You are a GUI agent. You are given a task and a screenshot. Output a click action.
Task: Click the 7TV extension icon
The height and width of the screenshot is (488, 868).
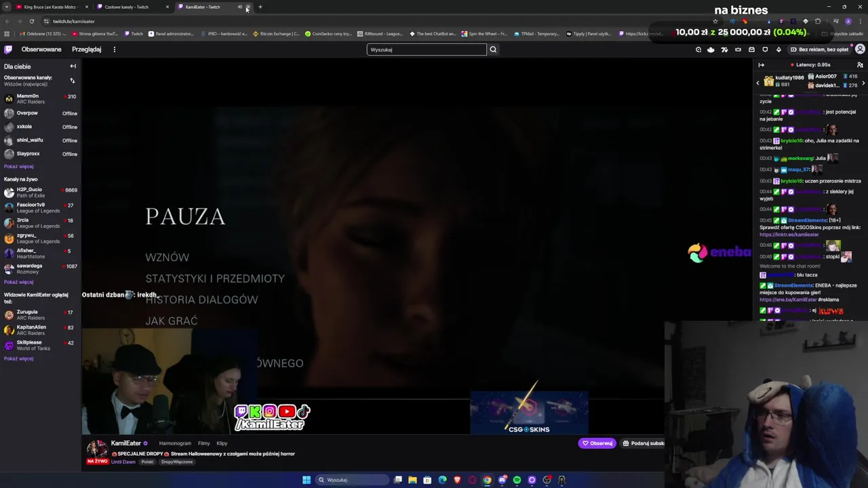click(x=724, y=49)
